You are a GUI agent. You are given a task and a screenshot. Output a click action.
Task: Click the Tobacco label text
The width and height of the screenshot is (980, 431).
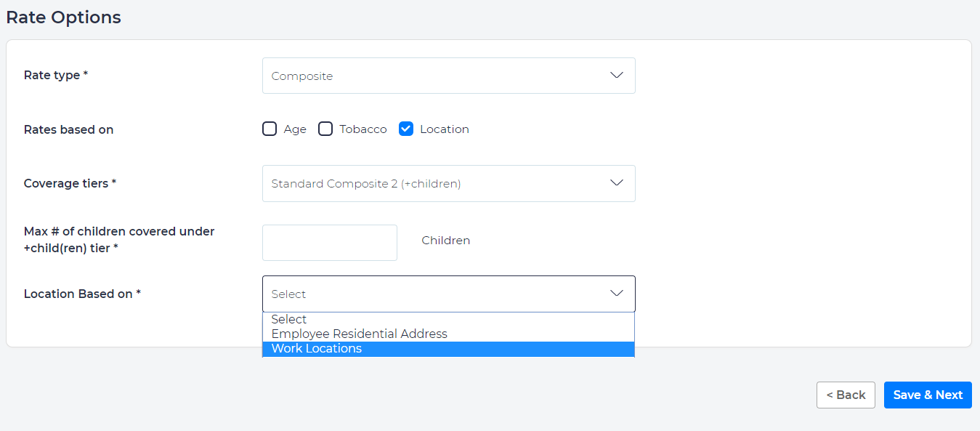click(363, 129)
